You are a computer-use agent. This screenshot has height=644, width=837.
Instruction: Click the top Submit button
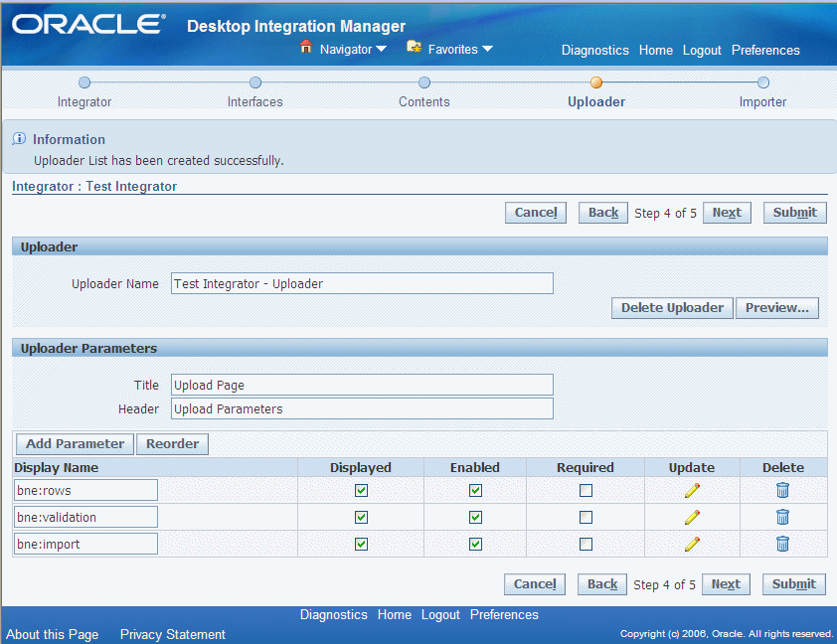[x=795, y=213]
